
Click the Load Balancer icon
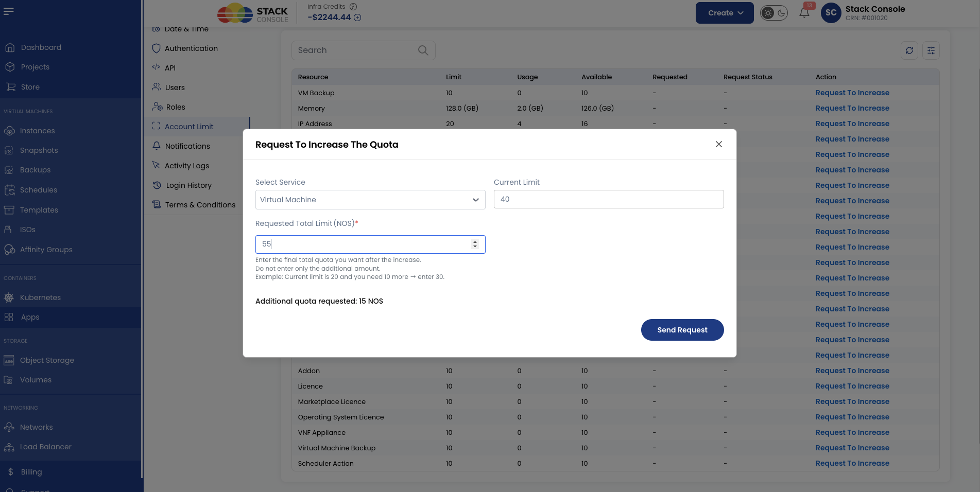(x=9, y=447)
